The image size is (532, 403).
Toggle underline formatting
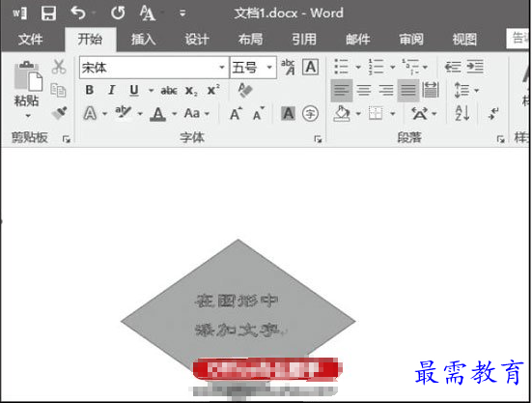pyautogui.click(x=134, y=90)
